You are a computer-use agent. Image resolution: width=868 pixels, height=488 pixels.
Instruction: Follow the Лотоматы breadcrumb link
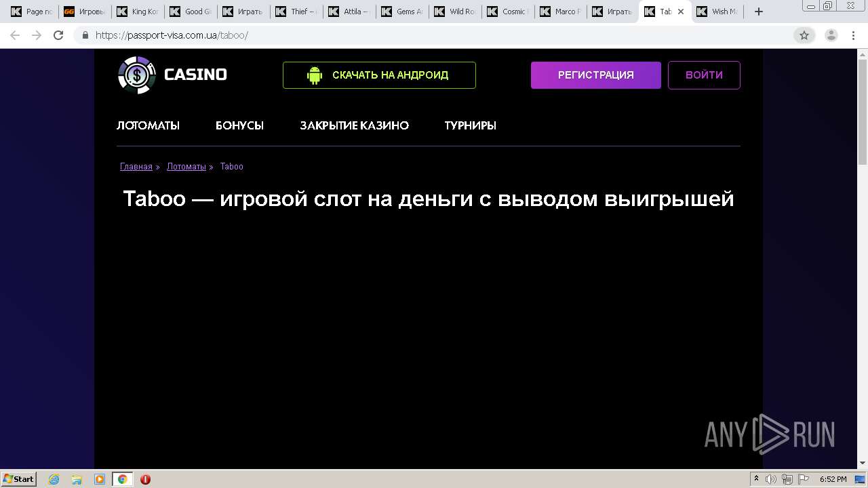pyautogui.click(x=186, y=167)
